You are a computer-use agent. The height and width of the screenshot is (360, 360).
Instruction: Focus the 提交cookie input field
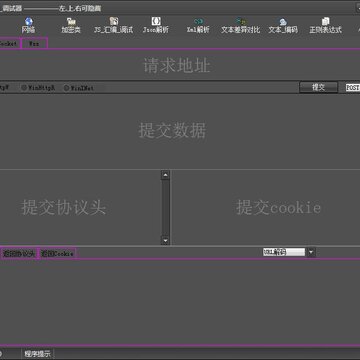point(266,207)
